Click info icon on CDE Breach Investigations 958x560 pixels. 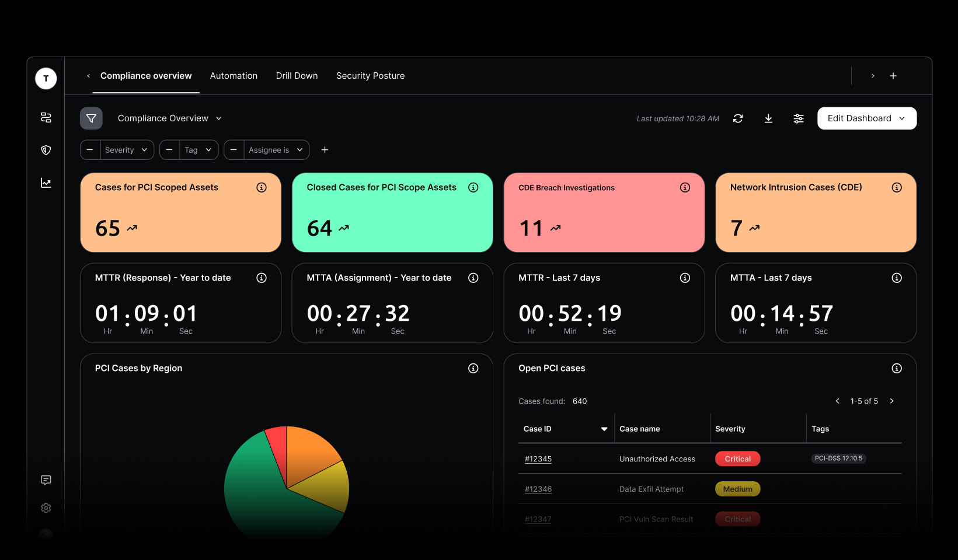coord(685,187)
